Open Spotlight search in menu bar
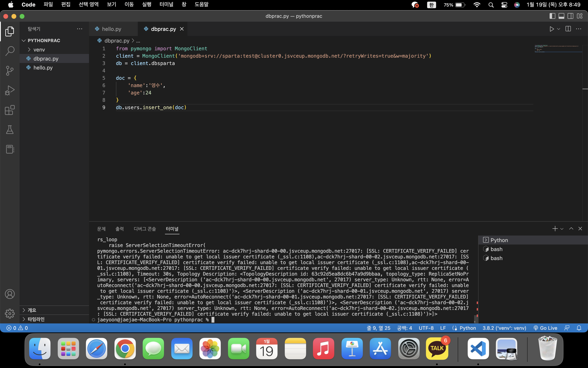This screenshot has width=588, height=368. coord(491,5)
